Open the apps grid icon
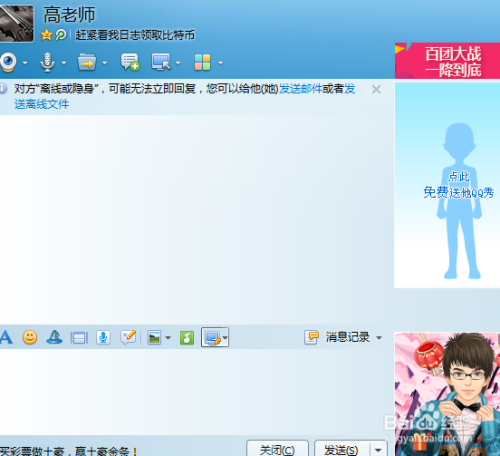The width and height of the screenshot is (500, 456). point(203,62)
